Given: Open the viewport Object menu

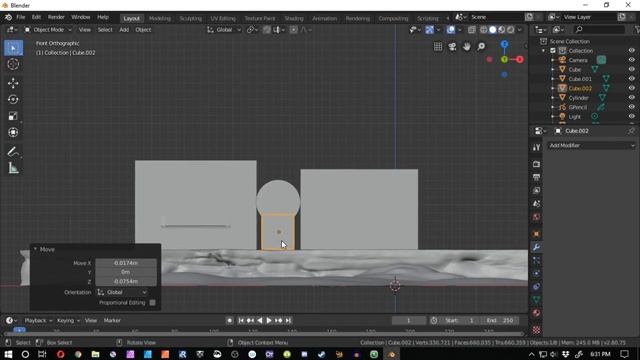Looking at the screenshot, I should click(143, 30).
